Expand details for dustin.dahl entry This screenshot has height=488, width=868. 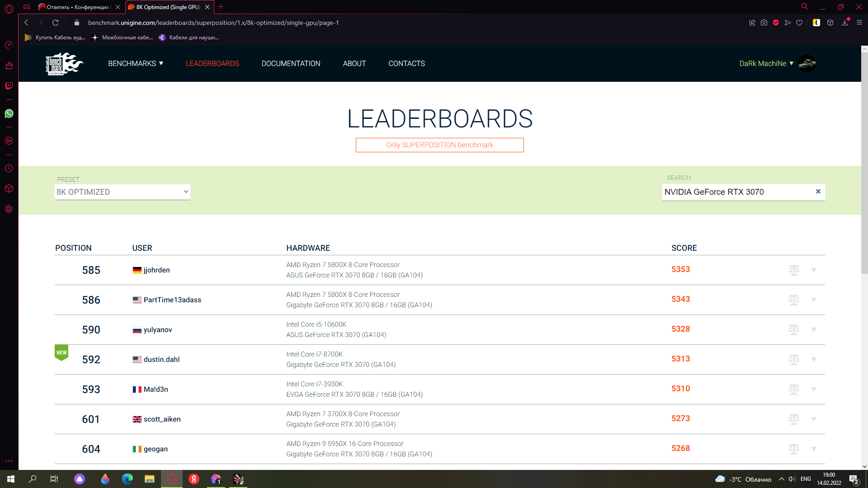click(x=814, y=359)
